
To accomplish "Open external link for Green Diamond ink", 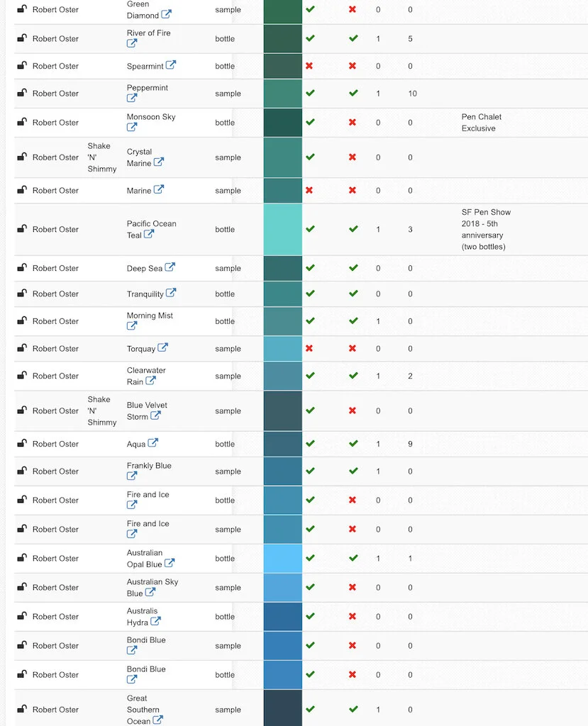I will [x=167, y=14].
